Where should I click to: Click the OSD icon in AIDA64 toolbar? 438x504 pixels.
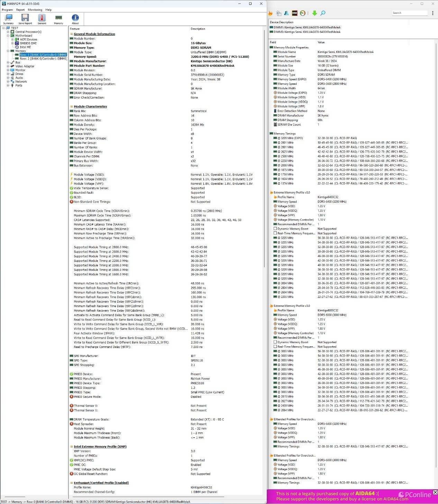pyautogui.click(x=294, y=13)
